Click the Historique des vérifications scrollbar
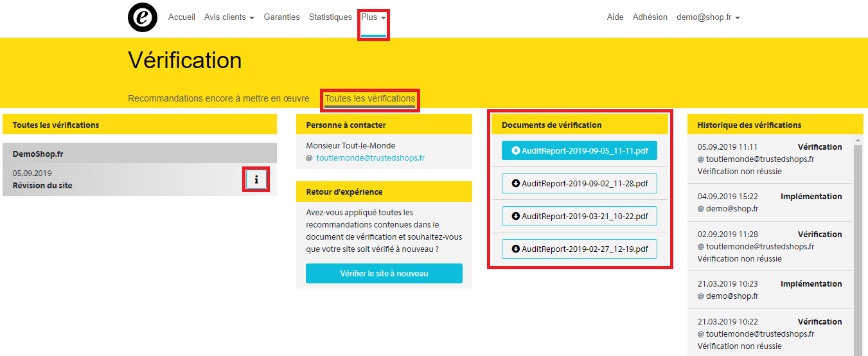The image size is (868, 356). pyautogui.click(x=858, y=249)
